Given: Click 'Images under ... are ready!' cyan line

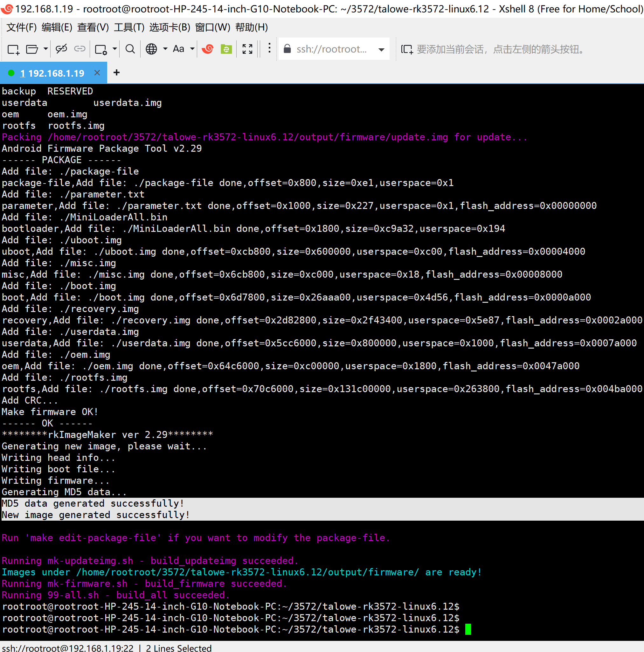Looking at the screenshot, I should [242, 572].
